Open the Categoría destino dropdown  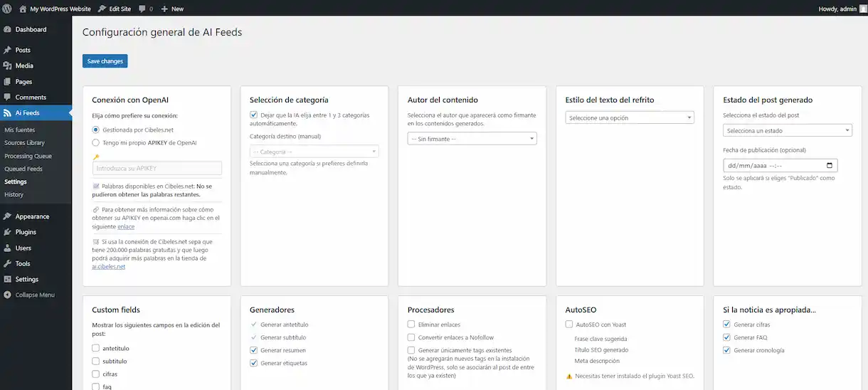click(314, 152)
